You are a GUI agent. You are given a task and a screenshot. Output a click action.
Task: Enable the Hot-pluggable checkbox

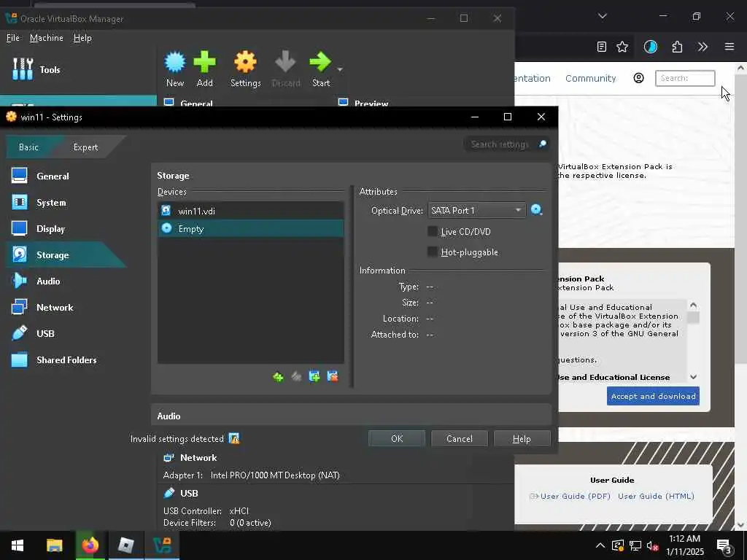(x=433, y=252)
